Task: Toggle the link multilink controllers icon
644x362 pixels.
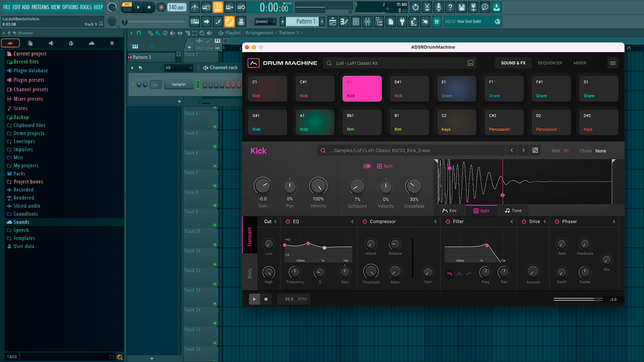Action: (x=229, y=22)
